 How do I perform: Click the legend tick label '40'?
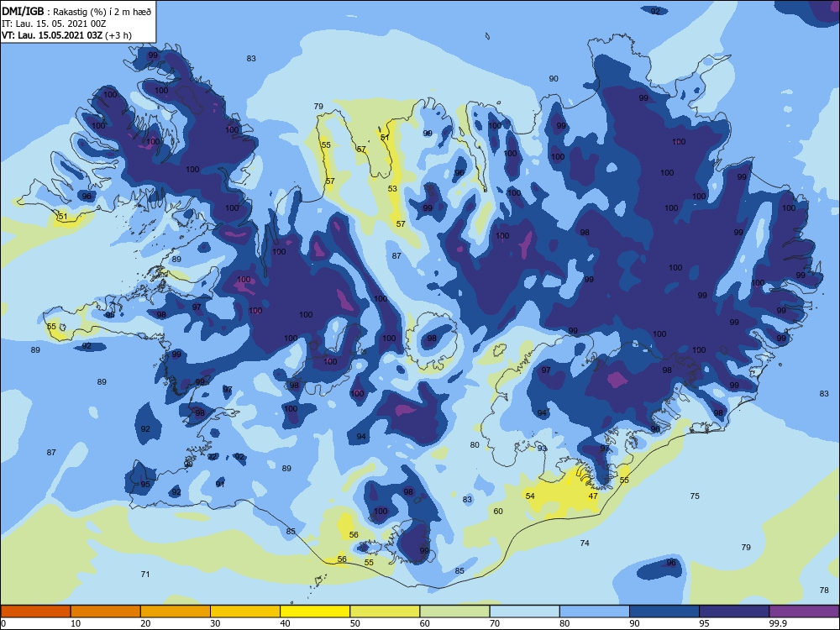(285, 623)
